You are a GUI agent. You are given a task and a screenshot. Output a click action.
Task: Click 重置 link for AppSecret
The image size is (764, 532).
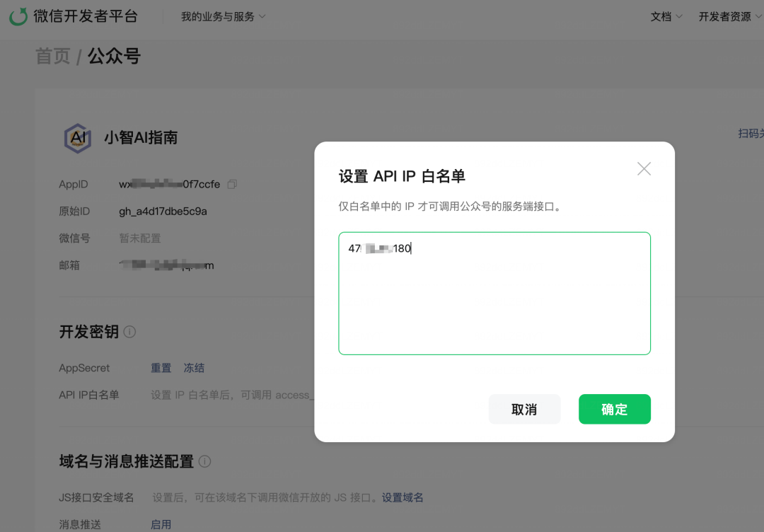pyautogui.click(x=161, y=368)
